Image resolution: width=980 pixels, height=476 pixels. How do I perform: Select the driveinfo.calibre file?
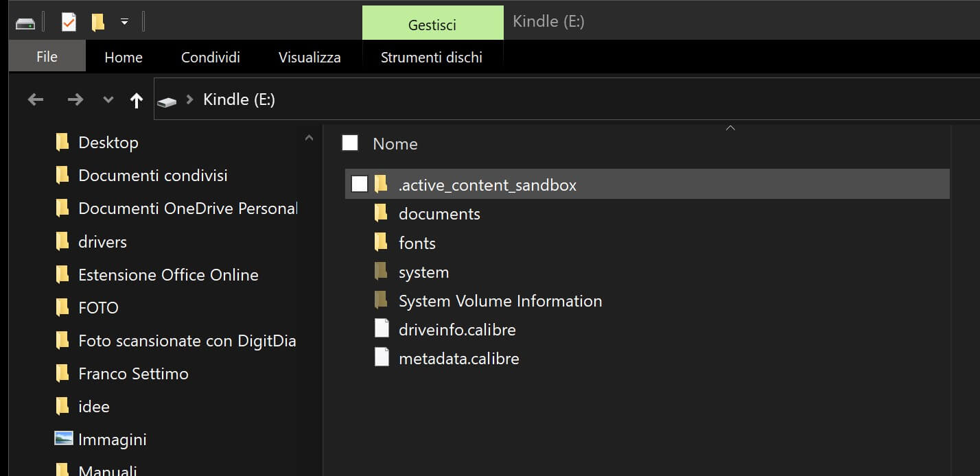(x=456, y=330)
